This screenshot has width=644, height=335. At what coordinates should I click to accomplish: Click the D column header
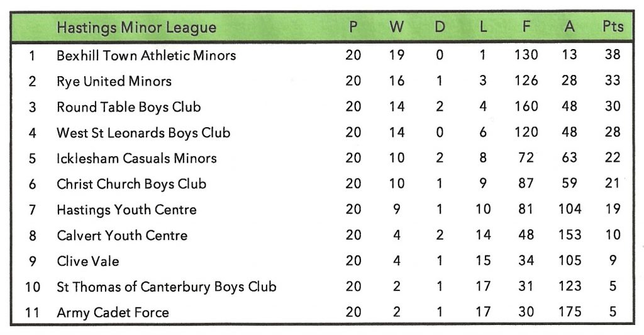coord(440,27)
